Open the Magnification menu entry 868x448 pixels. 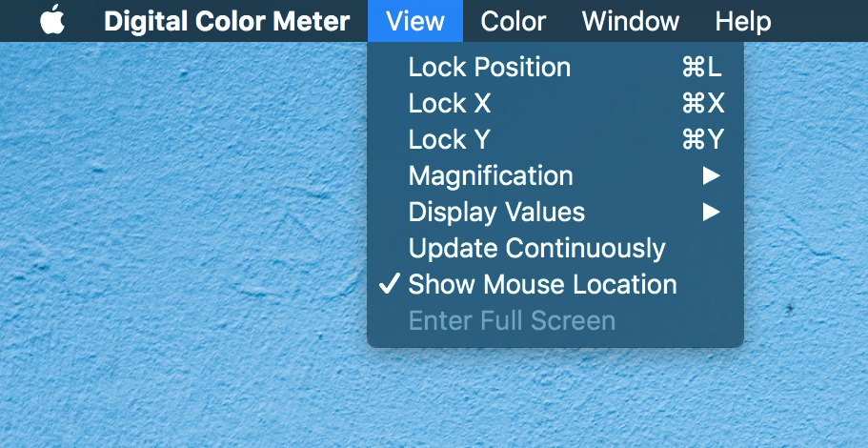[555, 176]
